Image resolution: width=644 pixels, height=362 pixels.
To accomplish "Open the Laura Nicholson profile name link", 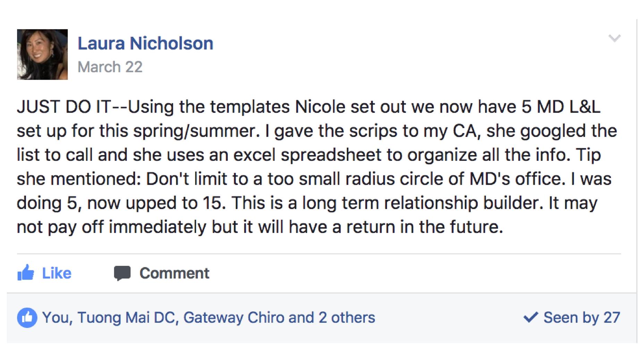I will pyautogui.click(x=145, y=43).
